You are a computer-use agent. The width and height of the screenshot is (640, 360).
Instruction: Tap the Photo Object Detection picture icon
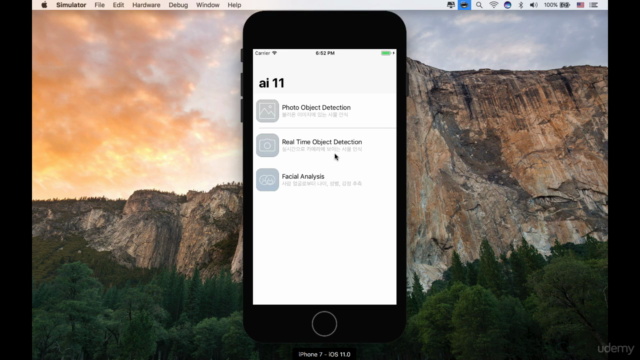click(267, 111)
